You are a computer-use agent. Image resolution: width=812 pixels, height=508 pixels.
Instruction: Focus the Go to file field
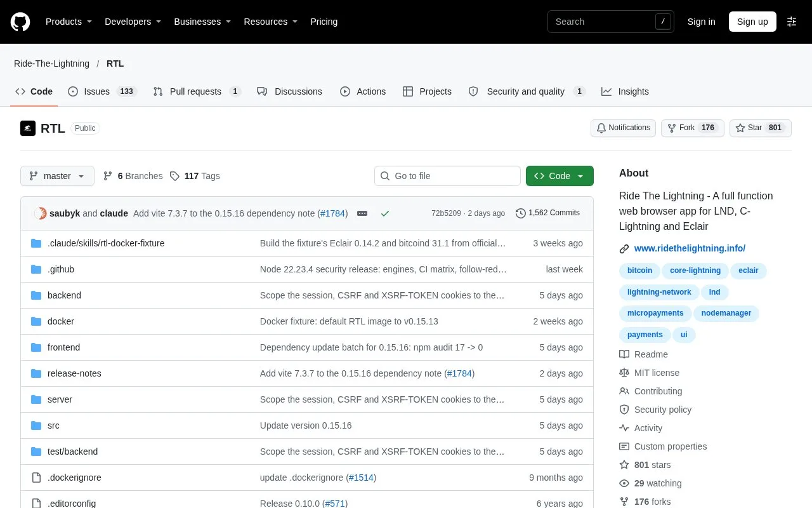coord(447,176)
